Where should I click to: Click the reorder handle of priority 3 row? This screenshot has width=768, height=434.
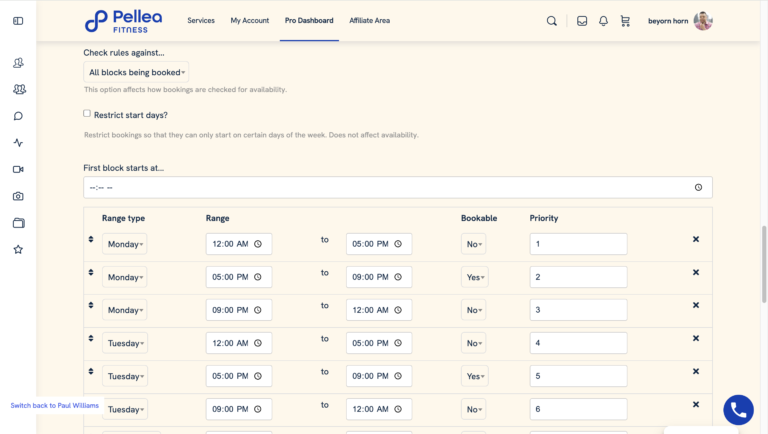91,305
